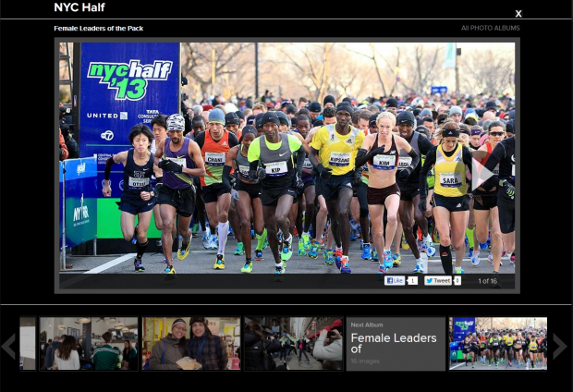Viewport: 573px width, 392px height.
Task: Open the race start thumbnail
Action: (498, 344)
